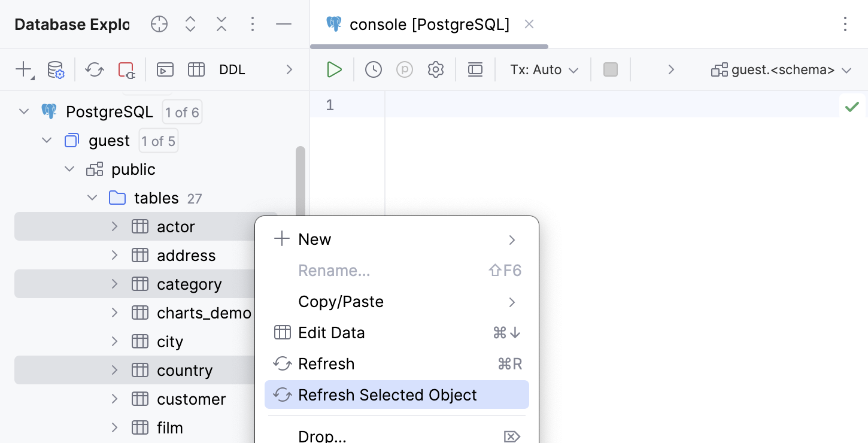Open the guest.<schema> selector dropdown
Viewport: 868px width, 443px height.
point(782,69)
